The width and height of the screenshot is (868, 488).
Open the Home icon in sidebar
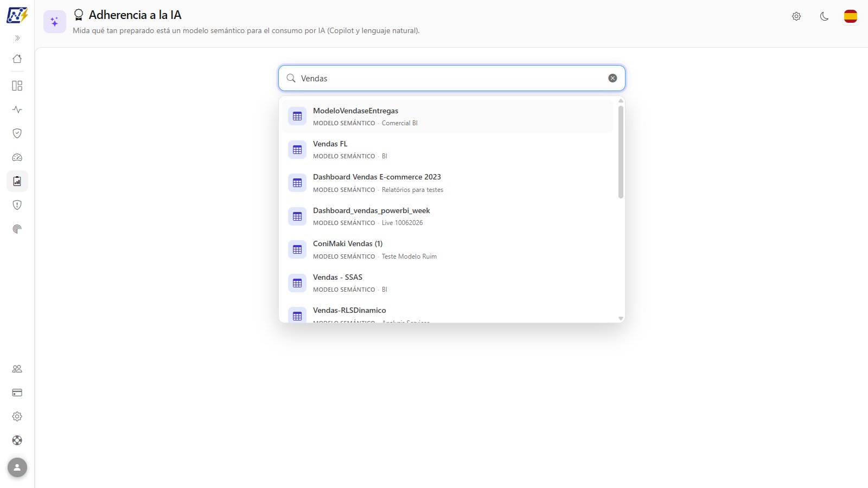point(17,59)
